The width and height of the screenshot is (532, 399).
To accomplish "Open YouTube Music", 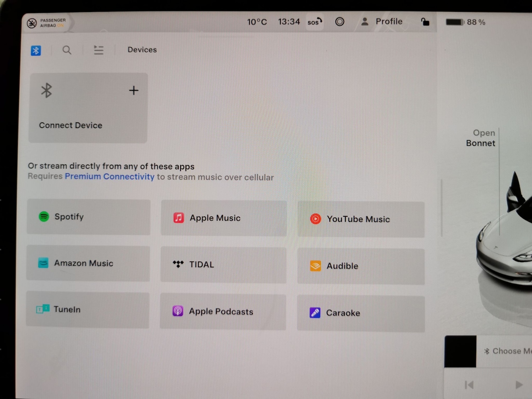I will click(x=361, y=219).
